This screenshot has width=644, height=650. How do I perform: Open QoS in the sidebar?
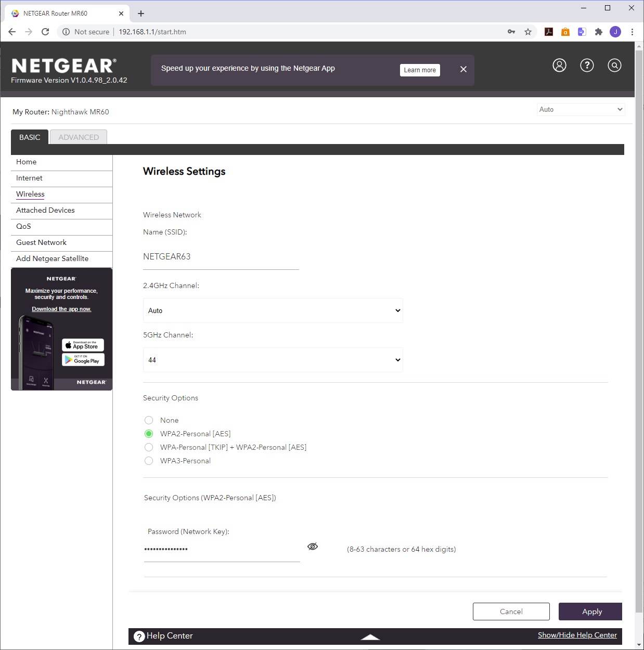pos(23,226)
